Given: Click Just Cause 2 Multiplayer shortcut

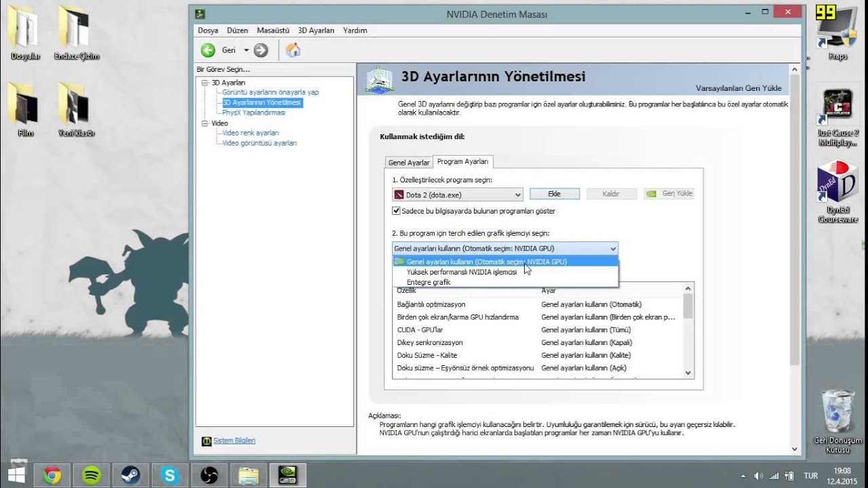Looking at the screenshot, I should pos(837,118).
